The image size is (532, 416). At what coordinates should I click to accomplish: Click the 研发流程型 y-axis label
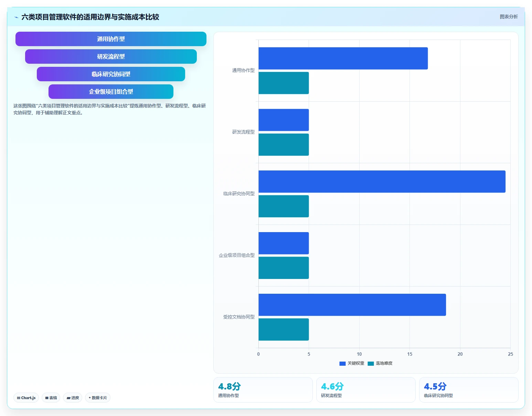243,132
